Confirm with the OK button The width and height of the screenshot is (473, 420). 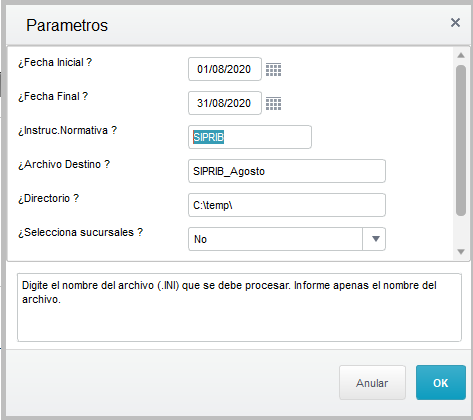click(x=441, y=383)
